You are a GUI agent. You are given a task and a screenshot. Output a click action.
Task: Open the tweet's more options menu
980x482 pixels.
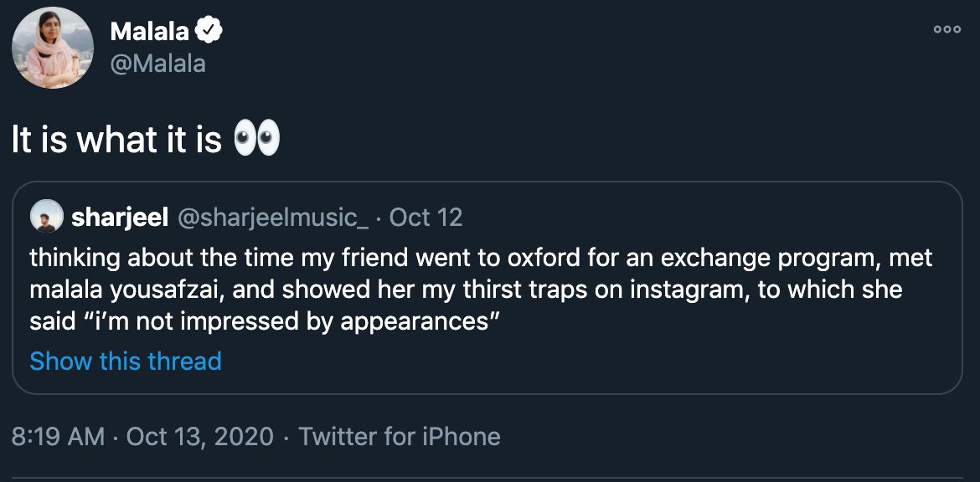(946, 30)
